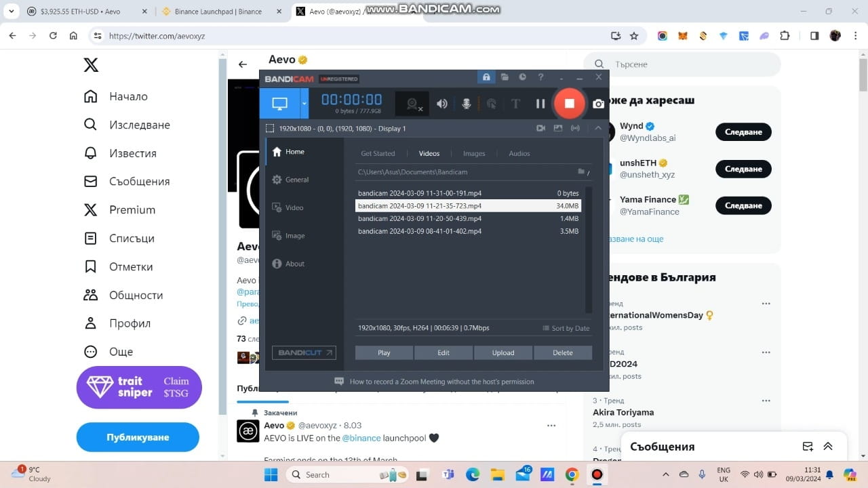The image size is (868, 488).
Task: Play the selected recording
Action: coord(383,352)
